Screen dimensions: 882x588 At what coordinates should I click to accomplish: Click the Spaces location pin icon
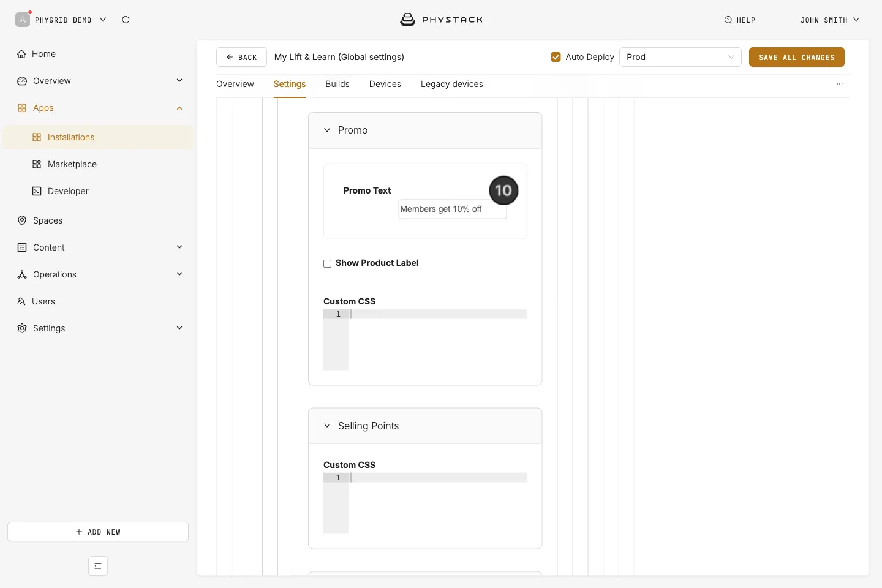(x=22, y=221)
